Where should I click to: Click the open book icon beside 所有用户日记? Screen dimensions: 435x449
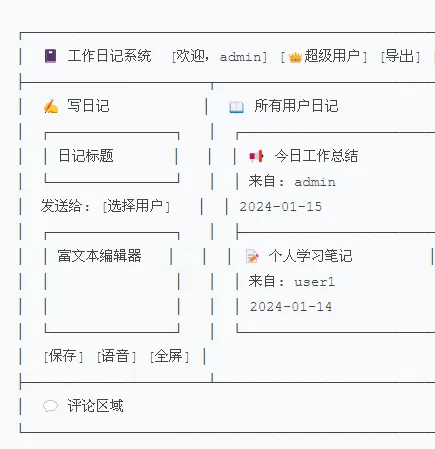(236, 107)
